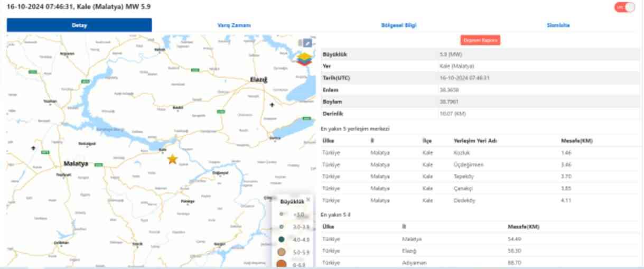
Task: Switch to the Varış Zamanı tab
Action: (x=234, y=25)
